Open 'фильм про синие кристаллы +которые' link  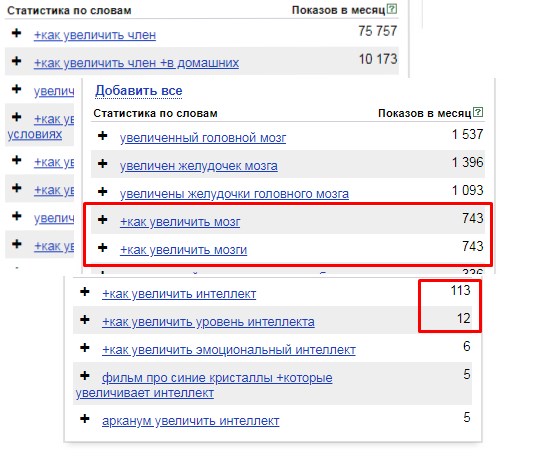[x=217, y=378]
